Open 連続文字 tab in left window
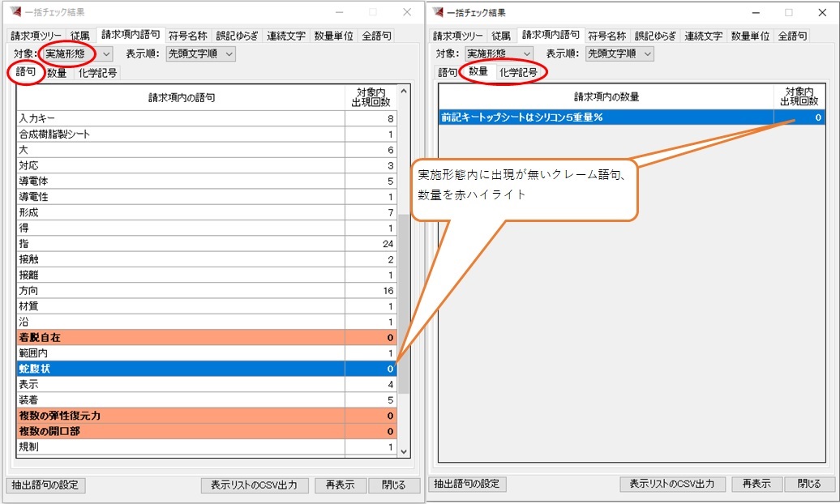The image size is (840, 504). [x=286, y=36]
